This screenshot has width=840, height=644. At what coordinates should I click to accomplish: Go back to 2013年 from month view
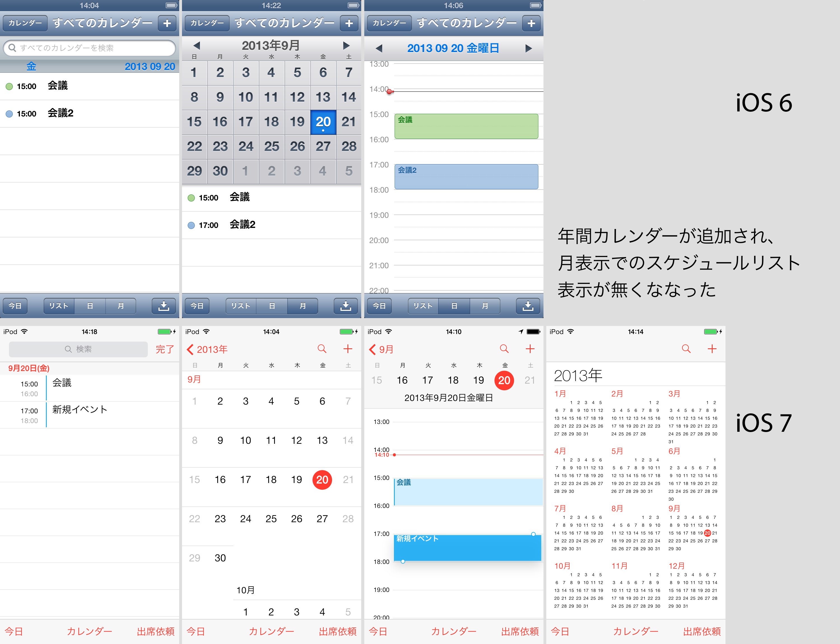pyautogui.click(x=207, y=349)
